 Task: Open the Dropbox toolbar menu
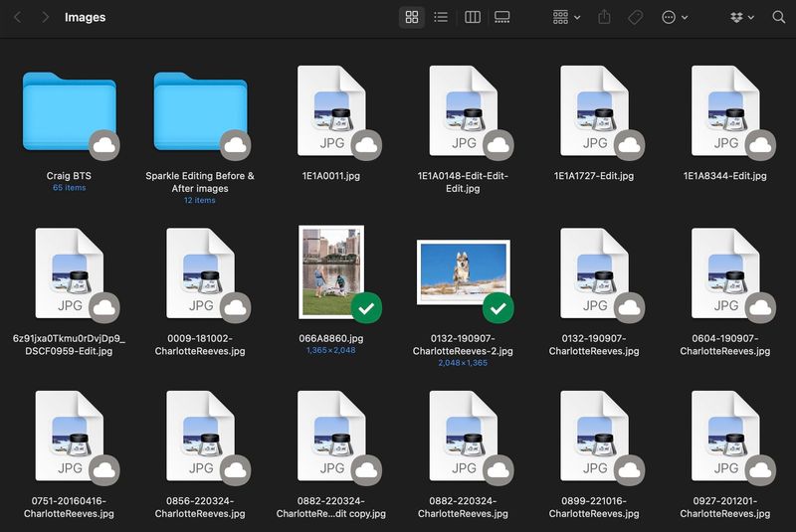click(741, 17)
